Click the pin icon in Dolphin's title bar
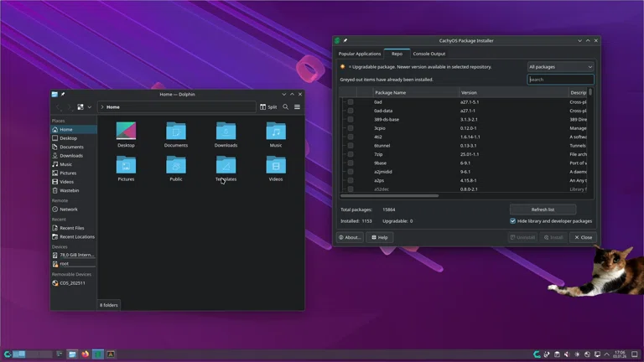The image size is (644, 362). [x=63, y=95]
